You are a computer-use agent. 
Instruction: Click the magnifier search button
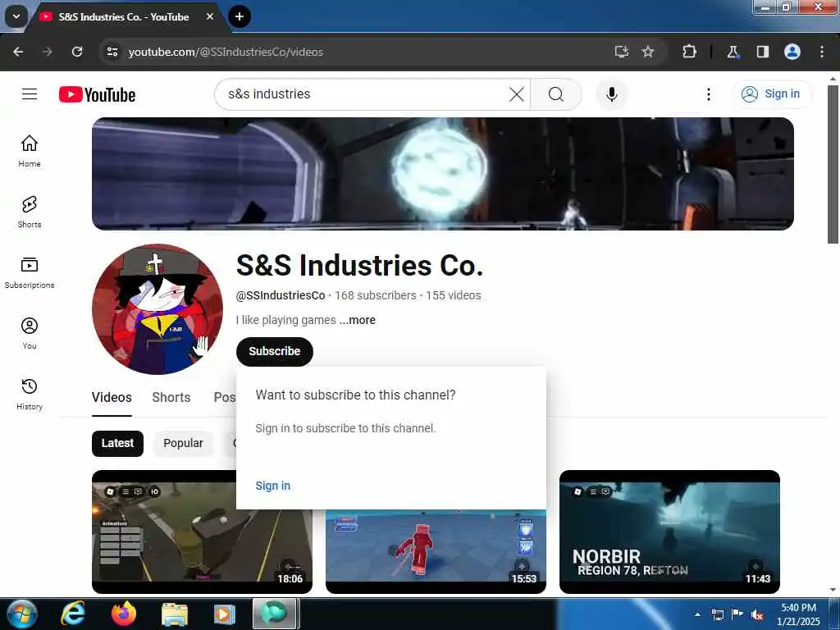coord(556,94)
